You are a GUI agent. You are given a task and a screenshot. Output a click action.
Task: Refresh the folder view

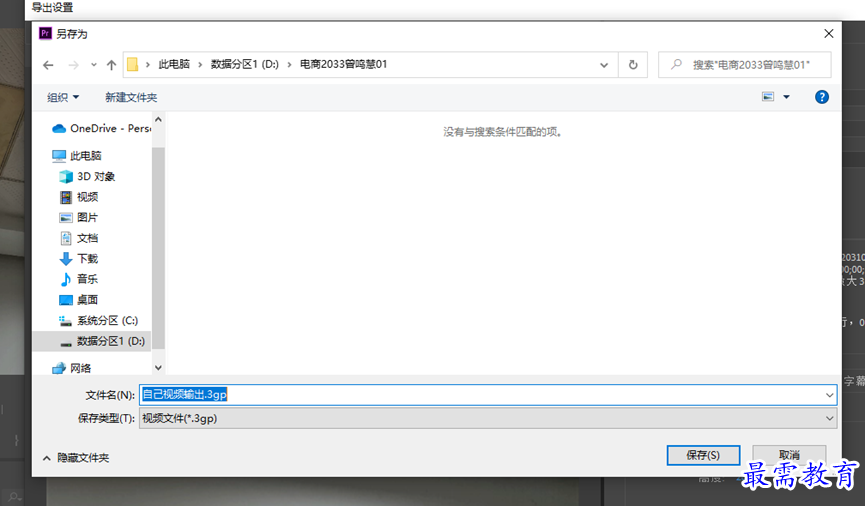tap(633, 65)
